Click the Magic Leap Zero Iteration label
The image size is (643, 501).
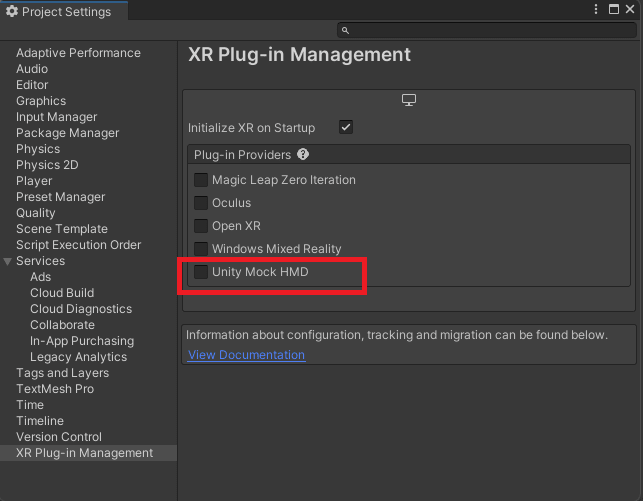pyautogui.click(x=284, y=180)
